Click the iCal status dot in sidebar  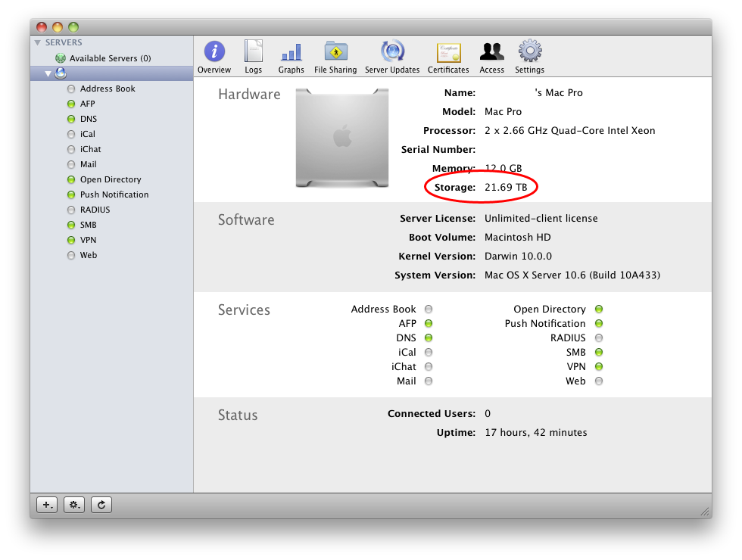coord(71,134)
